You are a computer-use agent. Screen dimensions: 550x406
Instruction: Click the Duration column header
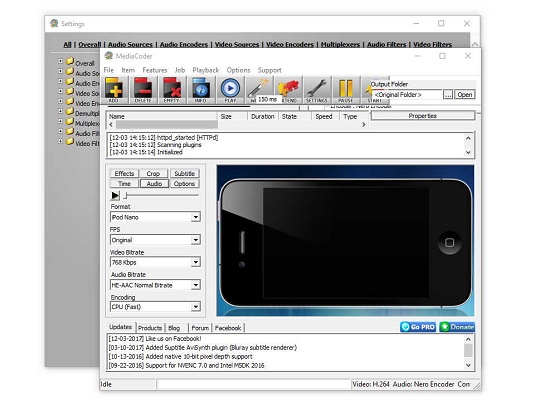(263, 116)
